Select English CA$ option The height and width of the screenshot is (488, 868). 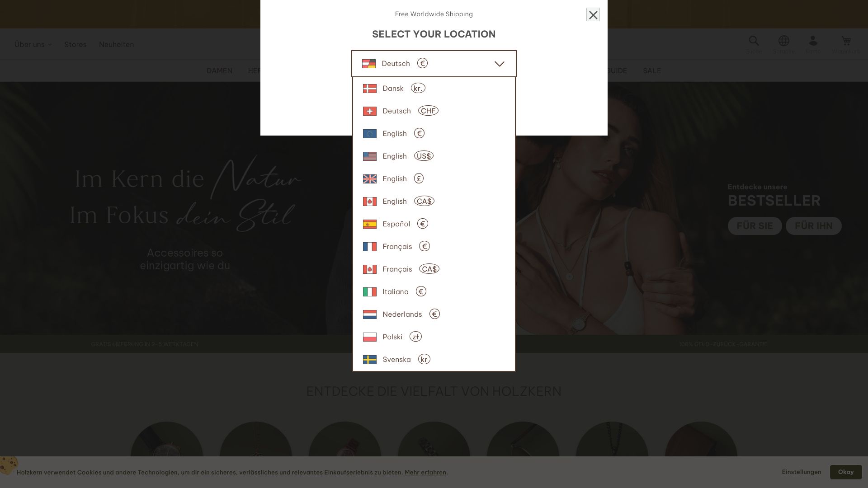[x=434, y=202]
